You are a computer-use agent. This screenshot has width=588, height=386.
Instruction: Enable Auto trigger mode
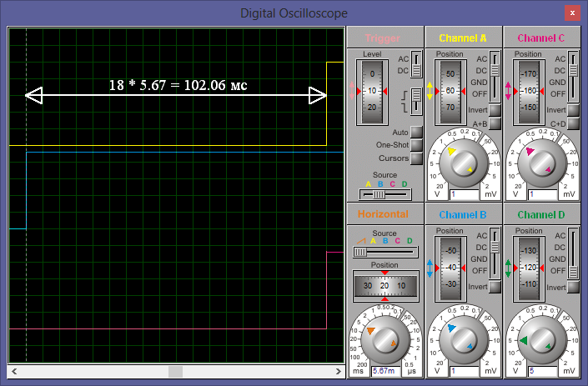point(416,133)
